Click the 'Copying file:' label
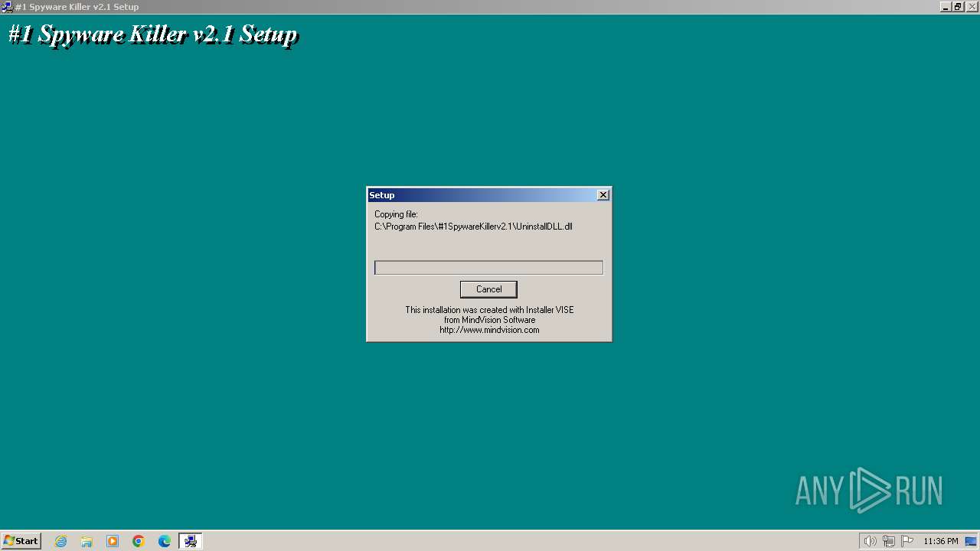980x551 pixels. pyautogui.click(x=396, y=214)
